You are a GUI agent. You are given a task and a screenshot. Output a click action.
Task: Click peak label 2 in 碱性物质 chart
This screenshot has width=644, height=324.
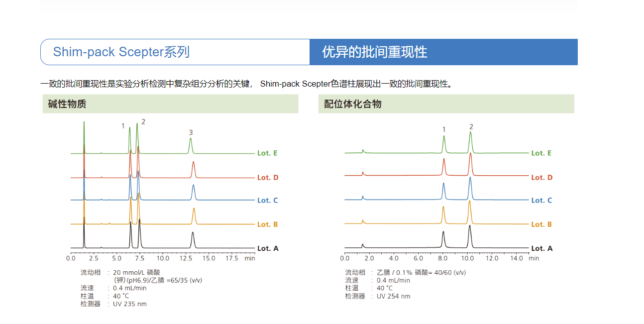143,121
